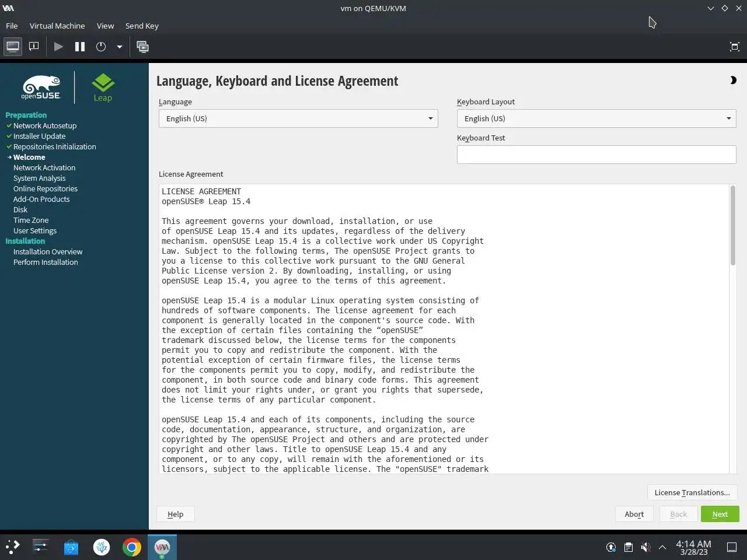Select the Disk step

pos(20,209)
